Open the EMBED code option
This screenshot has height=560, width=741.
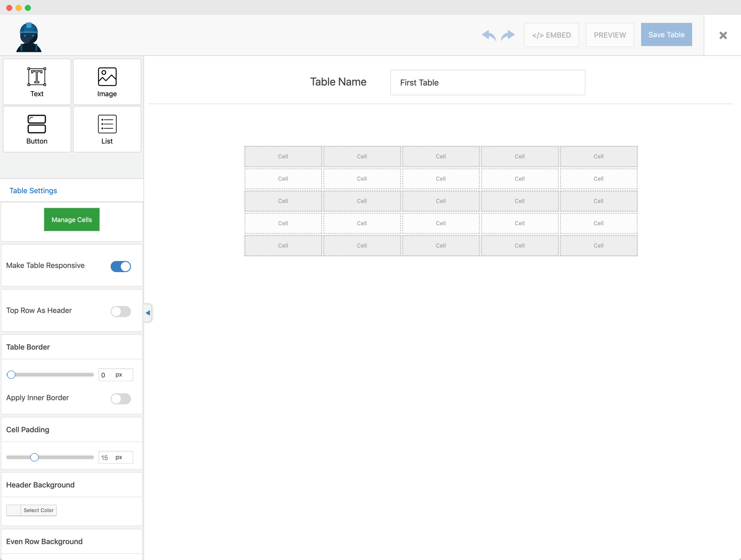(x=551, y=35)
